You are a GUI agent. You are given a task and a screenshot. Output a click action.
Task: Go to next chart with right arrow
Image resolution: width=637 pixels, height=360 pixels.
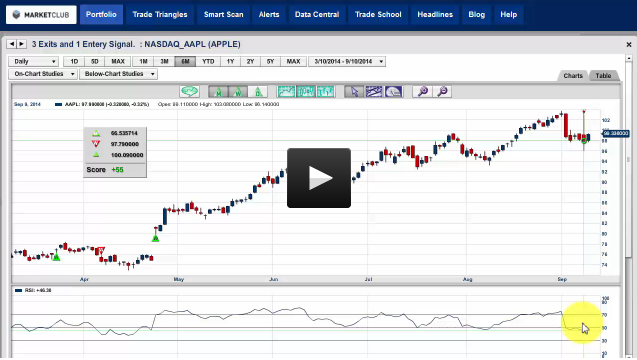22,44
